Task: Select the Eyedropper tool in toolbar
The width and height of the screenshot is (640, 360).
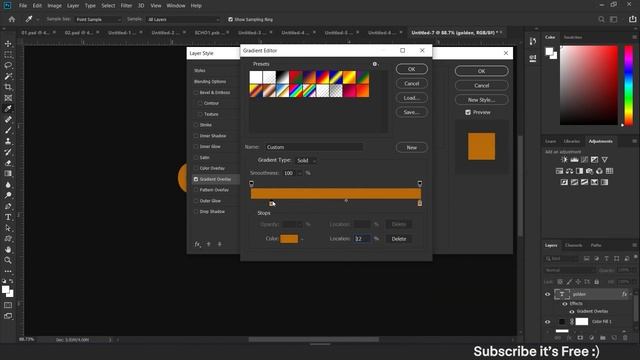Action: click(8, 109)
